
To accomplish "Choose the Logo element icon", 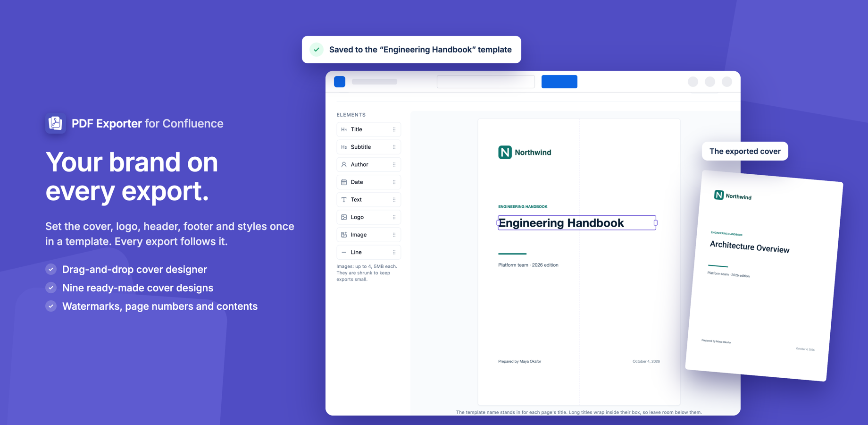I will 344,217.
